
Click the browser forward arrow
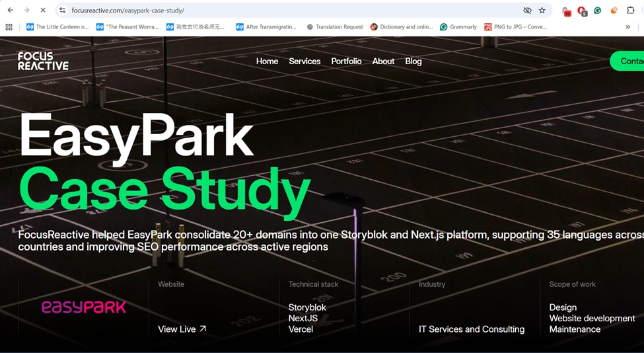coord(26,11)
